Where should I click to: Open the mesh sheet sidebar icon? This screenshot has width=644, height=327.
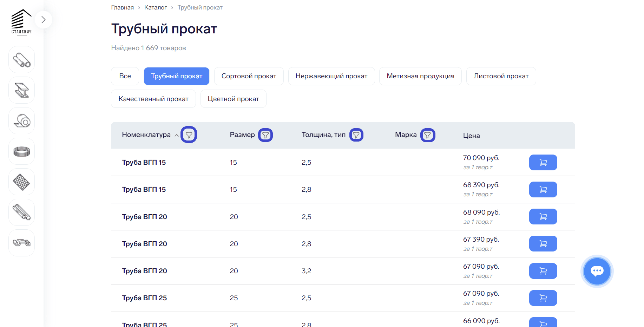pos(22,182)
